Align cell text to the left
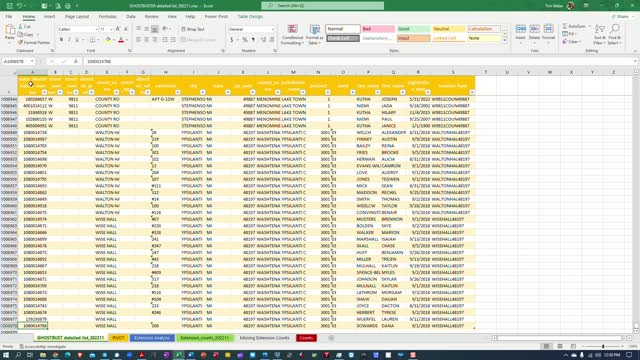Image resolution: width=640 pixels, height=360 pixels. (x=138, y=40)
